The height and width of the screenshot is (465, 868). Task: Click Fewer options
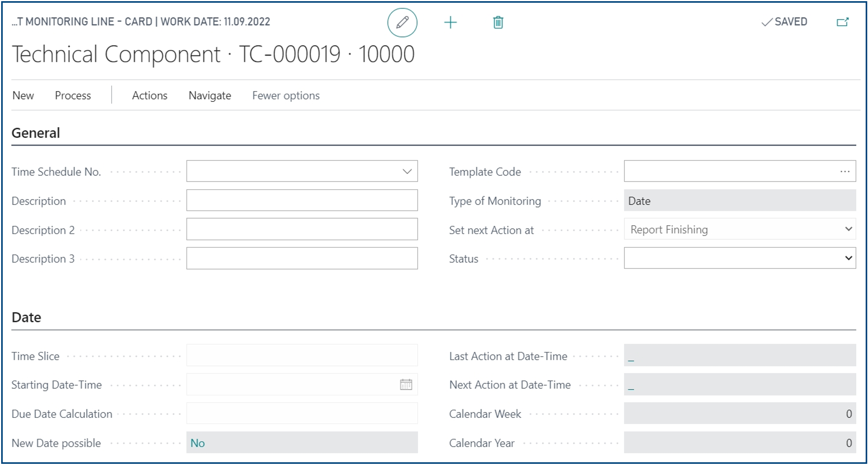tap(286, 96)
